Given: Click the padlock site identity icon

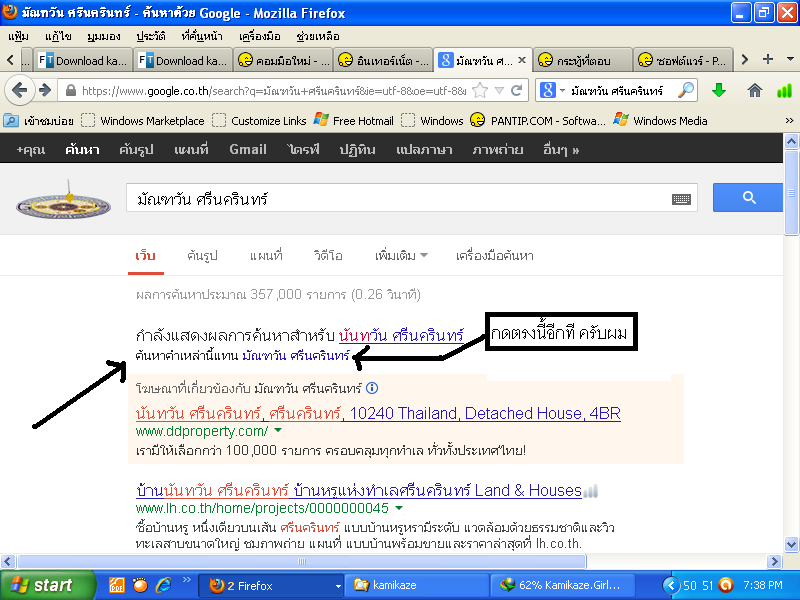Looking at the screenshot, I should pyautogui.click(x=71, y=91).
